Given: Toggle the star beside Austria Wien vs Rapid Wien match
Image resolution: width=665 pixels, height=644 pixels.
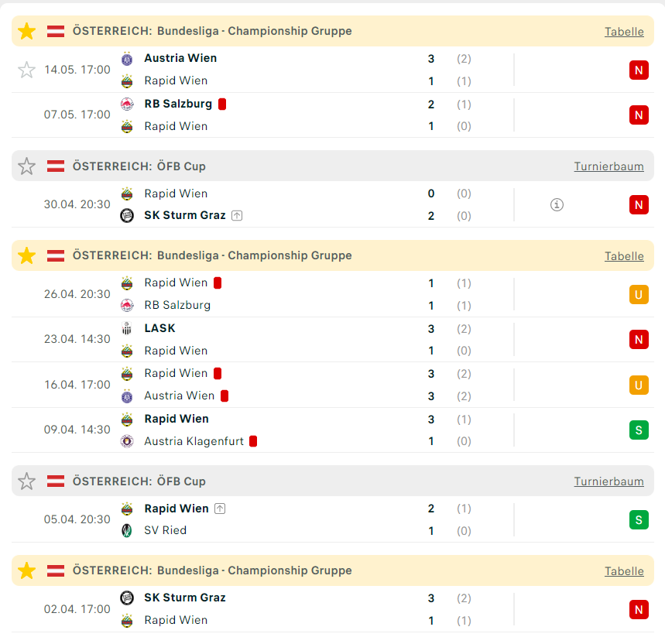Looking at the screenshot, I should point(26,70).
